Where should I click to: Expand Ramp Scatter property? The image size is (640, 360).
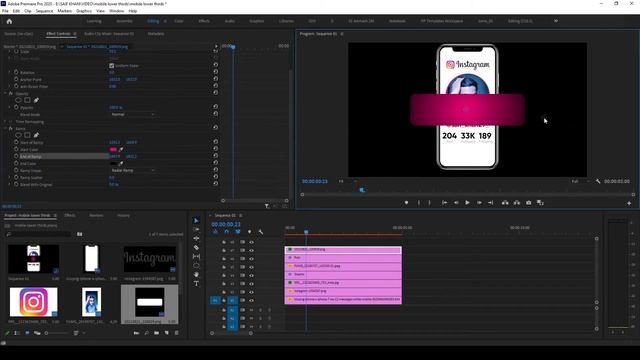pos(10,178)
